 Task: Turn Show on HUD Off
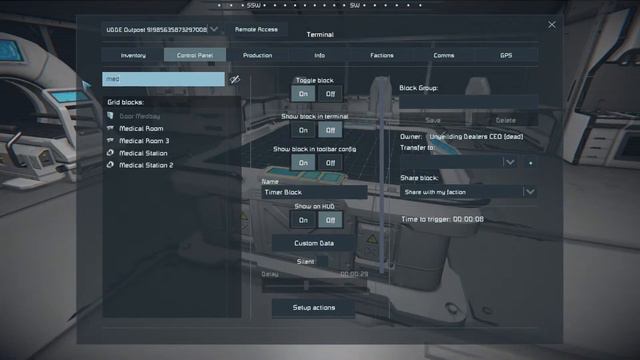point(330,220)
